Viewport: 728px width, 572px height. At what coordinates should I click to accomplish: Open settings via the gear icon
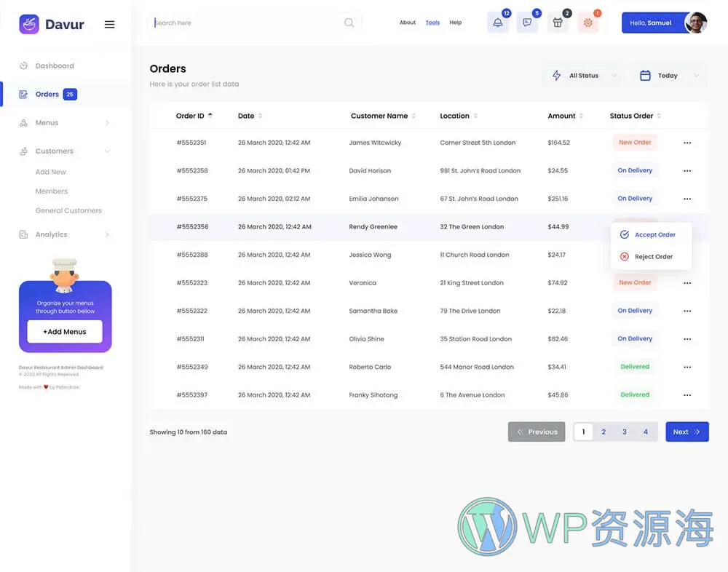(x=587, y=23)
